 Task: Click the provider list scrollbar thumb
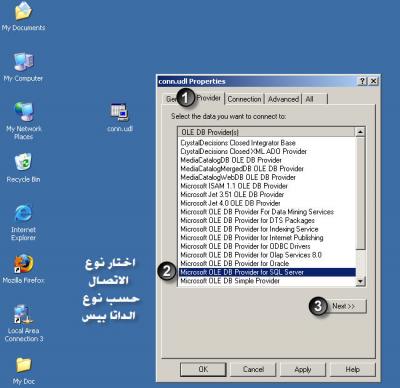click(x=360, y=193)
